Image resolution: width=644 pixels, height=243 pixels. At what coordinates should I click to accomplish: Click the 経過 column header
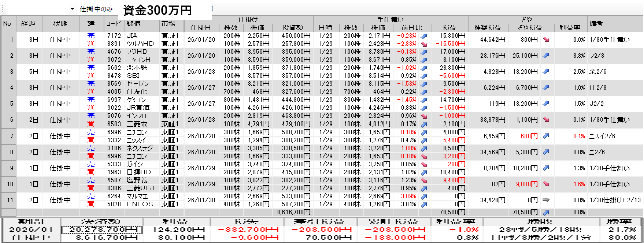click(x=28, y=23)
